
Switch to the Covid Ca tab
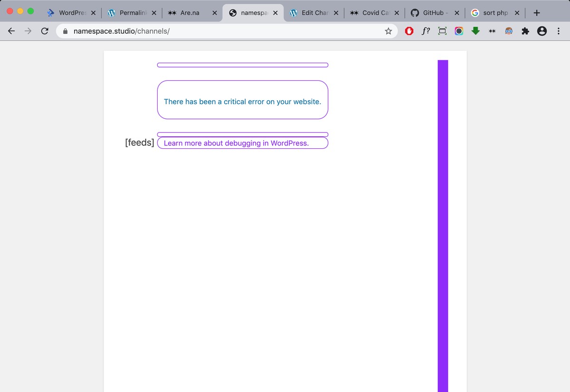[373, 13]
